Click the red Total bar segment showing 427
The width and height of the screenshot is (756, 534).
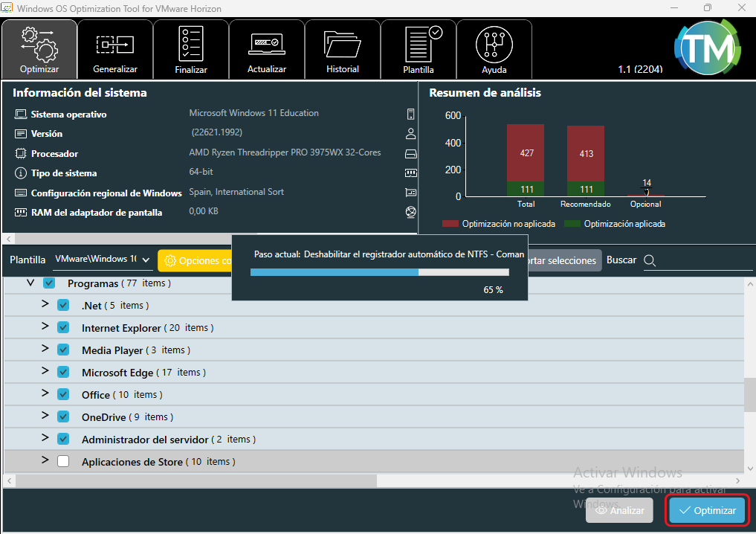point(526,152)
